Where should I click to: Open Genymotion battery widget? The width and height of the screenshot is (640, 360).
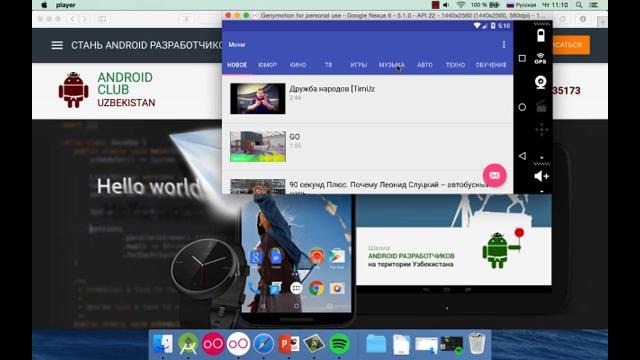click(541, 36)
